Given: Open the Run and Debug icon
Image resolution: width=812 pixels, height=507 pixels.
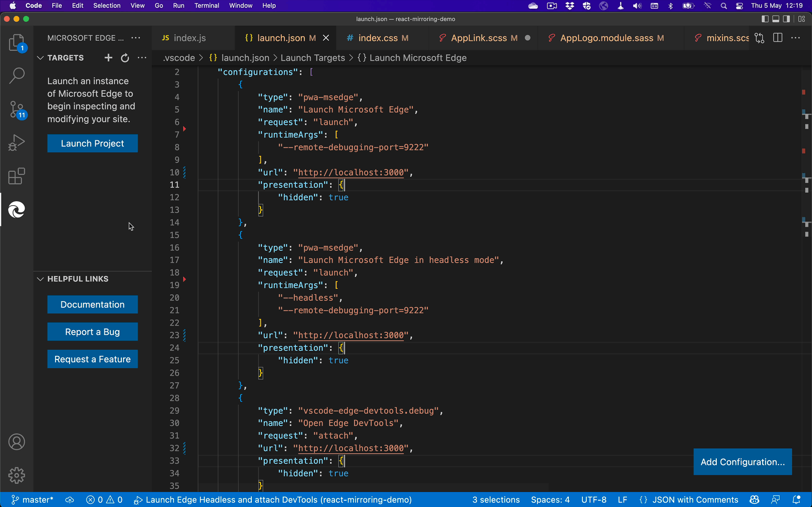Looking at the screenshot, I should click(x=16, y=143).
